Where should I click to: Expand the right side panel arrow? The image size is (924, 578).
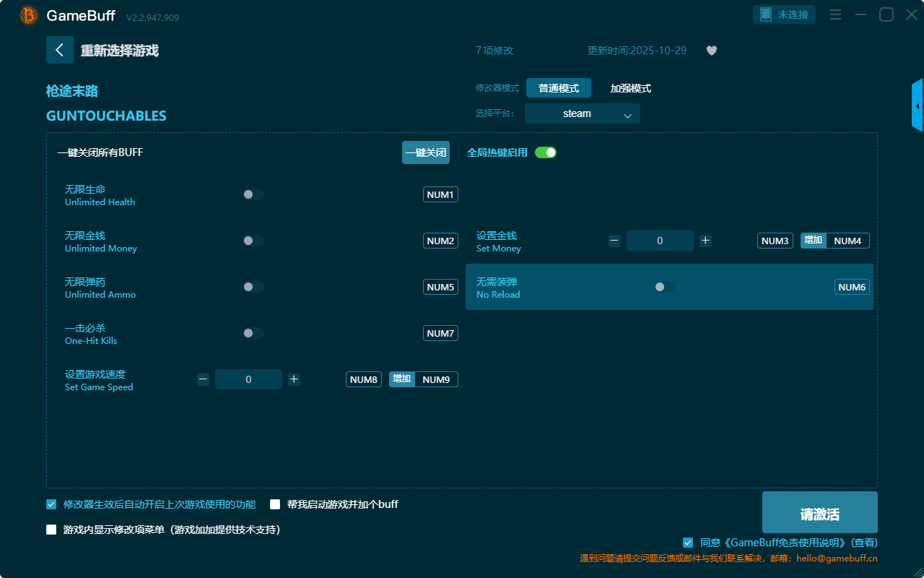coord(918,106)
